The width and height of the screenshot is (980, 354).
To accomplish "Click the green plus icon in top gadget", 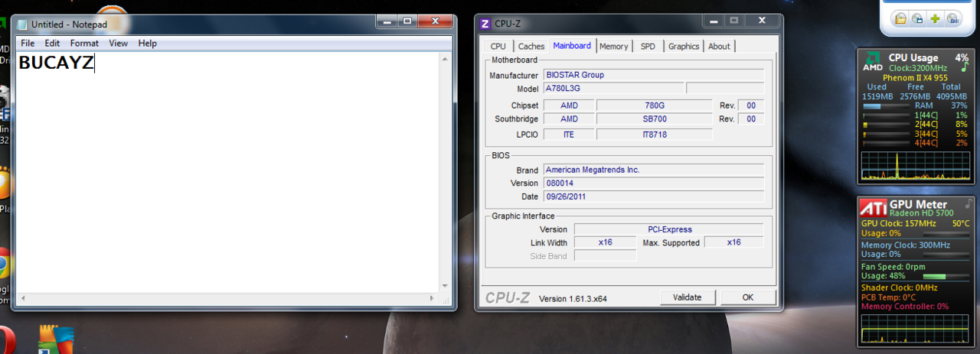I will 935,18.
